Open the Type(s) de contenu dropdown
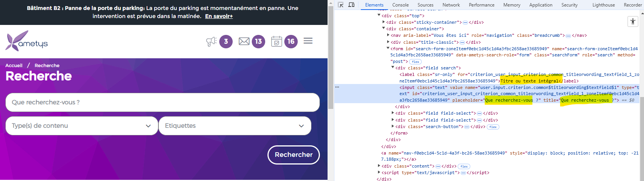The height and width of the screenshot is (181, 644). click(x=82, y=126)
